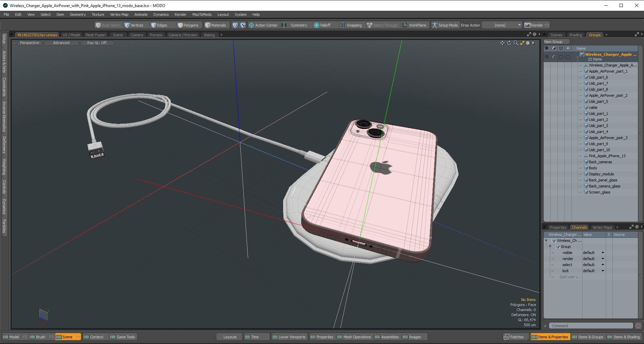The image size is (644, 344).
Task: Open the Channels panel settings gear
Action: point(637,227)
